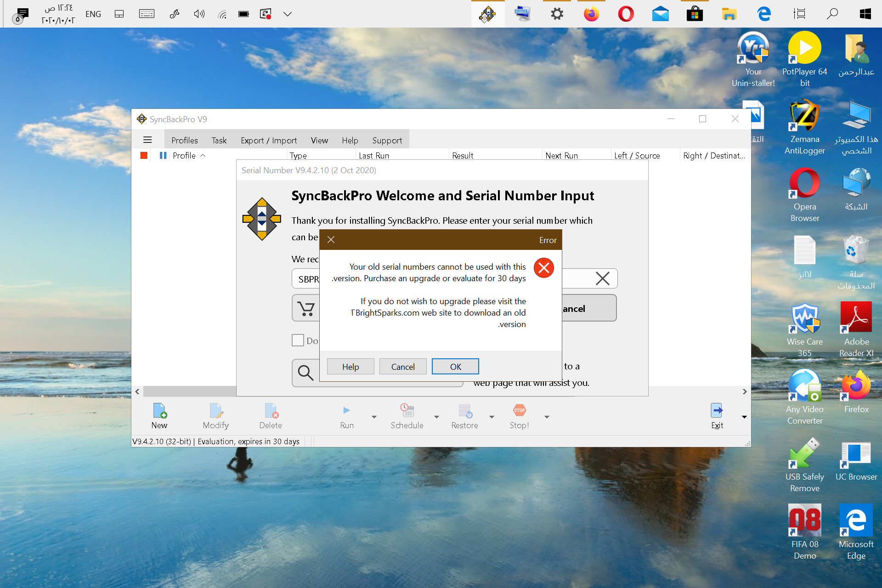882x588 pixels.
Task: Open the View menu
Action: (x=319, y=140)
